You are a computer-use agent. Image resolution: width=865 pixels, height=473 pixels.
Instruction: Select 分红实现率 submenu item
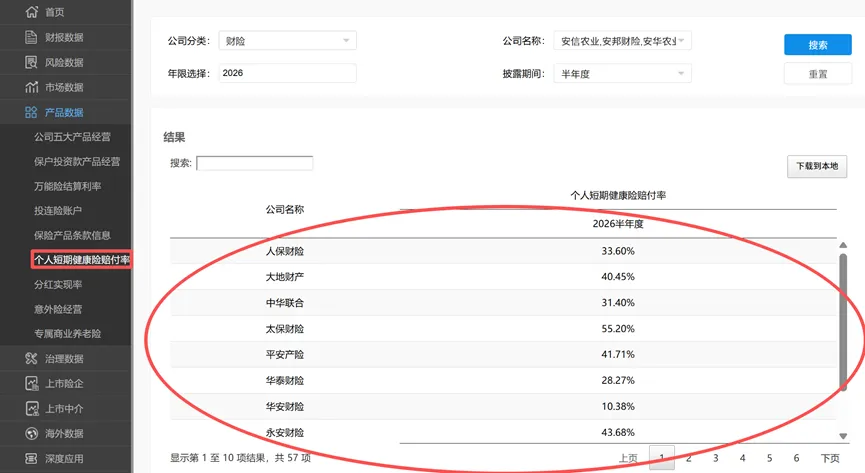click(x=58, y=284)
